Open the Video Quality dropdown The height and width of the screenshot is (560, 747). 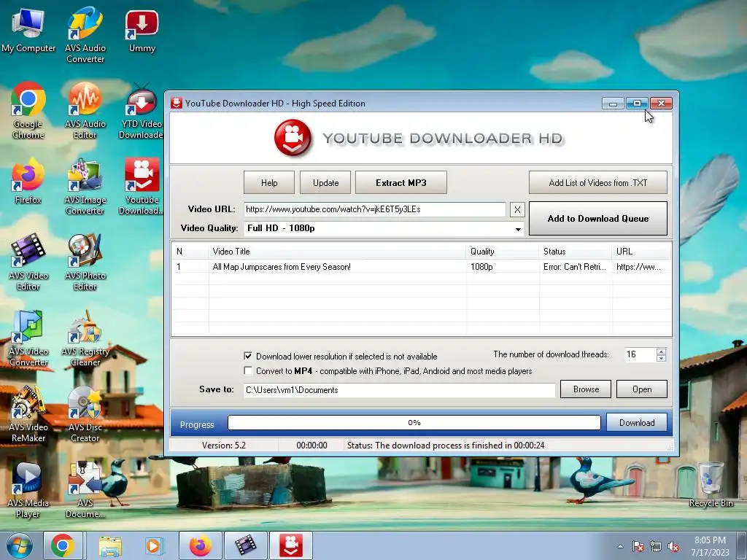click(518, 228)
